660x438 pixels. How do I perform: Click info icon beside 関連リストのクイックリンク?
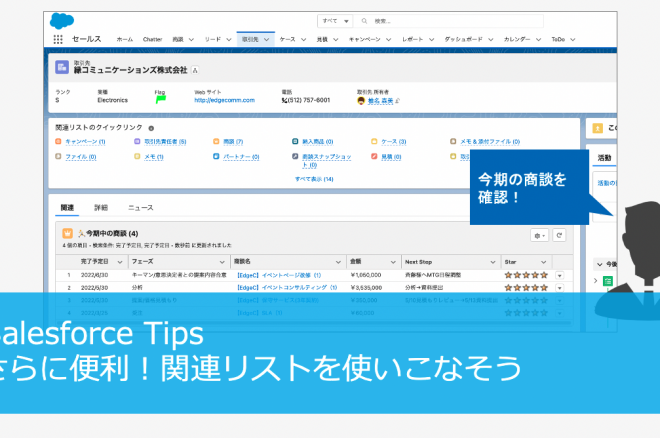tap(151, 128)
